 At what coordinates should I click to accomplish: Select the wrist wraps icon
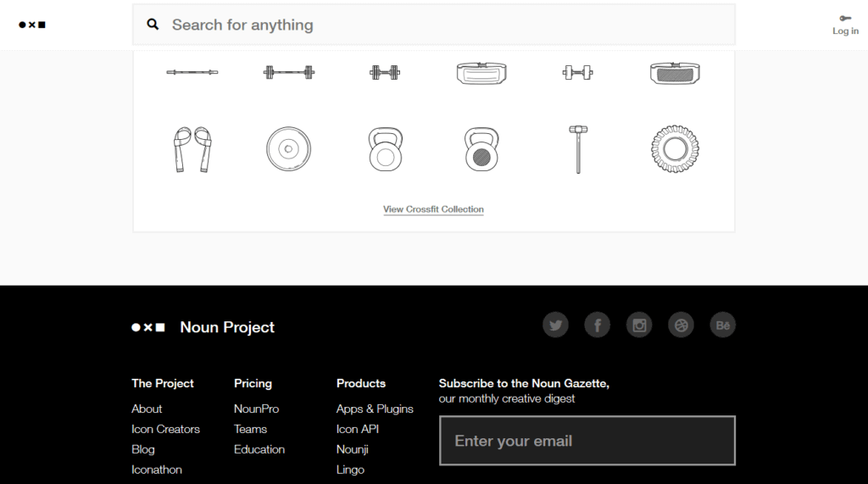(x=192, y=150)
